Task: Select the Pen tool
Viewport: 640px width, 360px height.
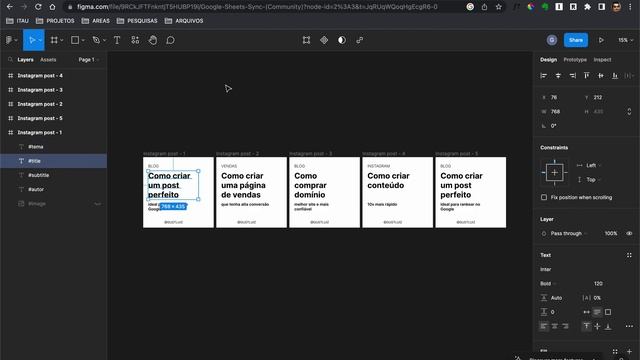Action: 96,40
